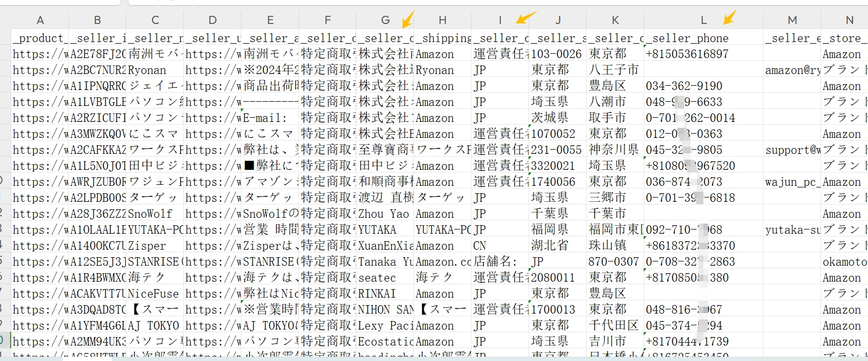Click the "_store_" header cell
The image size is (868, 361).
pos(845,38)
